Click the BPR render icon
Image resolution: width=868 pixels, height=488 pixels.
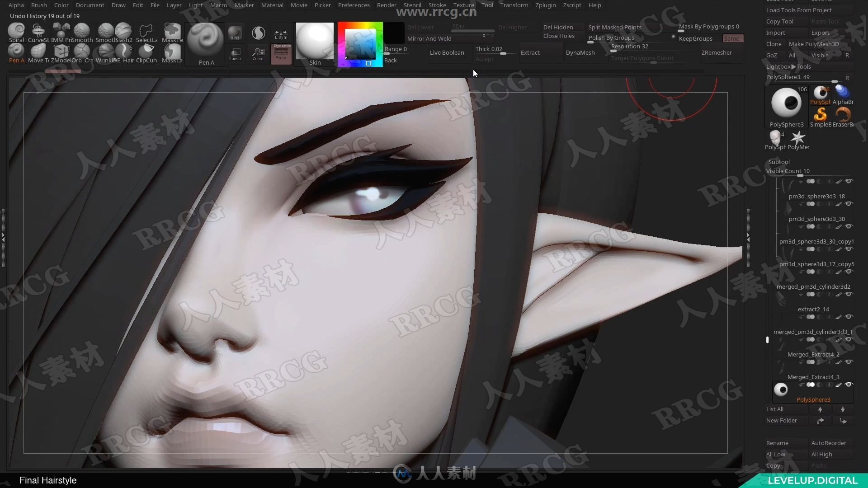tap(235, 33)
